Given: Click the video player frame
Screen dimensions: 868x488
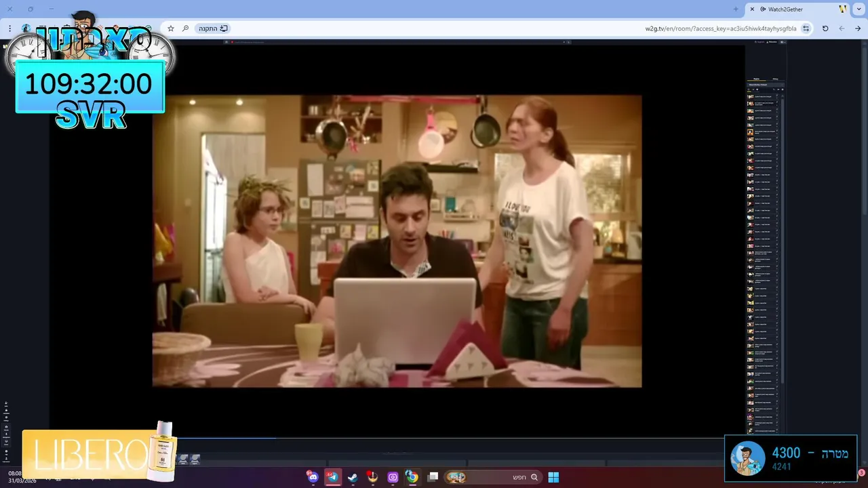Looking at the screenshot, I should pos(397,241).
